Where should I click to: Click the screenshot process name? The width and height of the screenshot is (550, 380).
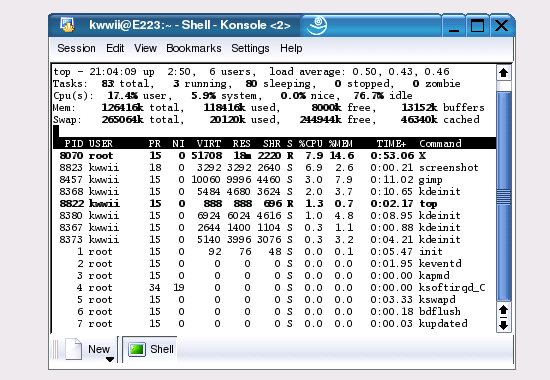click(449, 168)
